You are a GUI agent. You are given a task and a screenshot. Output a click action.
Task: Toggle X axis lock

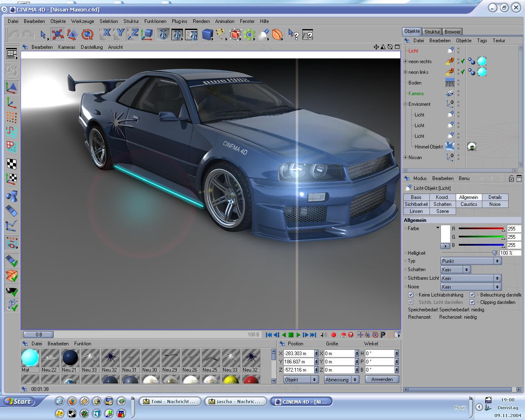(105, 34)
